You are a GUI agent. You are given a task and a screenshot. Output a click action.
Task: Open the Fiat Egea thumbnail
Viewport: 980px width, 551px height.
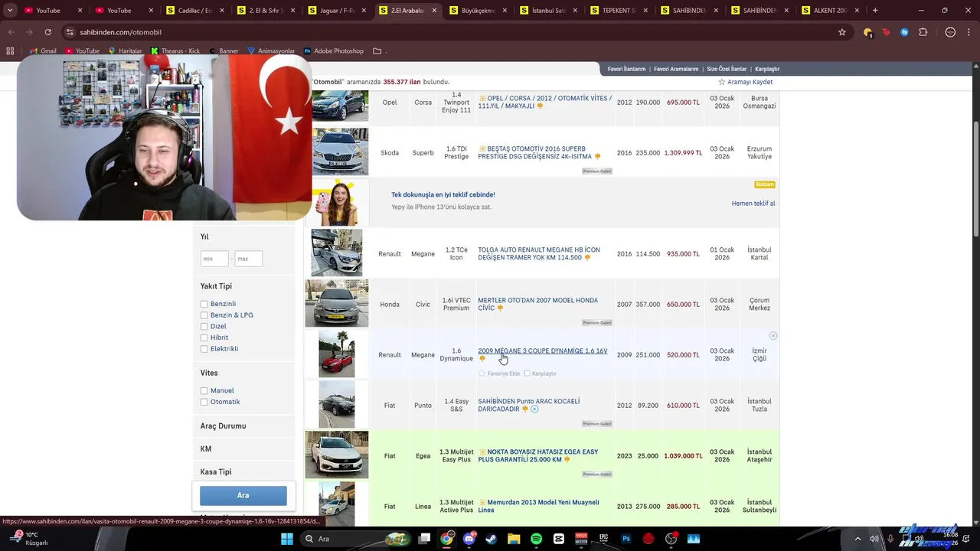[337, 455]
